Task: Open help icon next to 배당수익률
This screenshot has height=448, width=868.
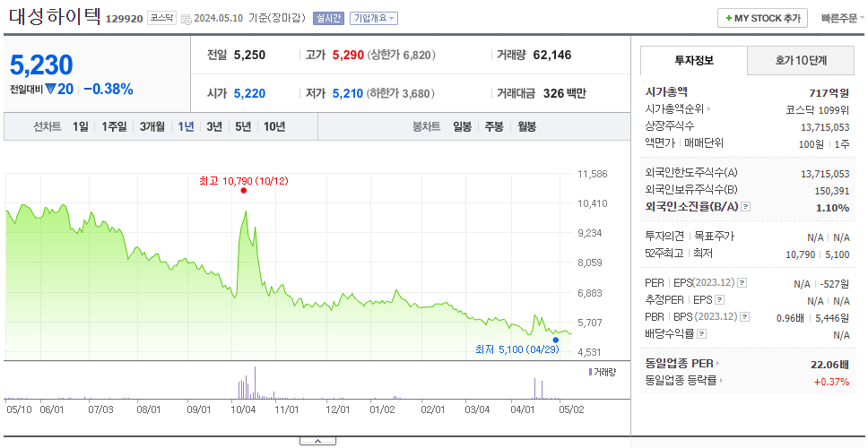Action: point(702,334)
